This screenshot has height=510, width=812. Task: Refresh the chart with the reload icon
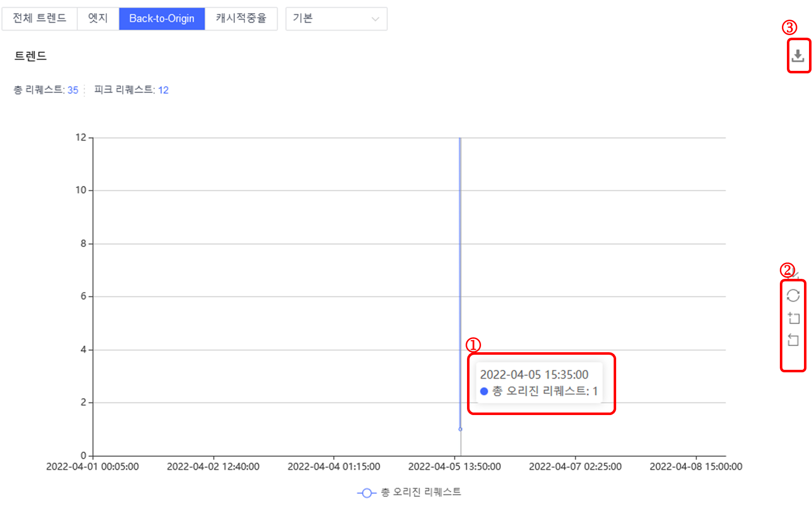point(793,295)
